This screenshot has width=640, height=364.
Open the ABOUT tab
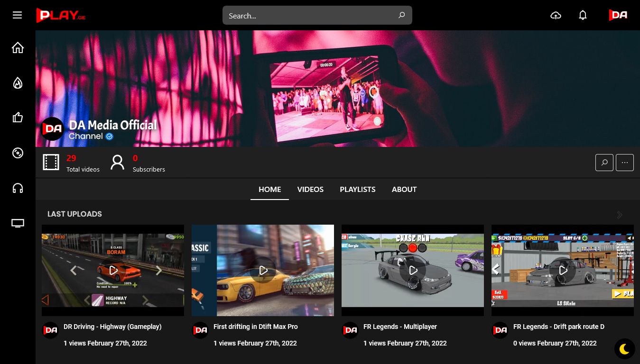[x=404, y=189]
